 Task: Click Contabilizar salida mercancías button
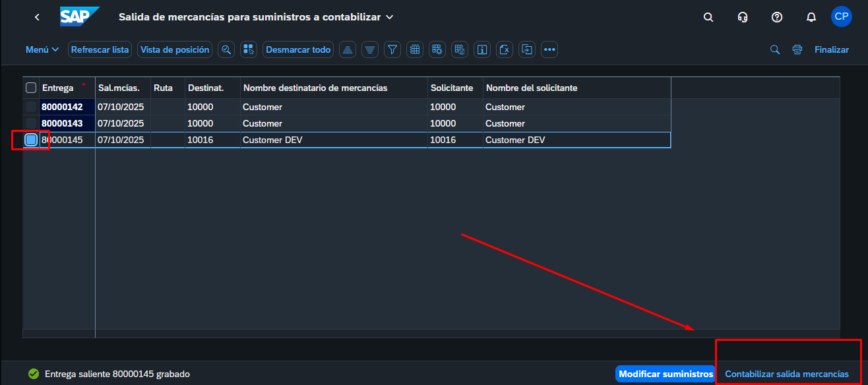point(787,374)
